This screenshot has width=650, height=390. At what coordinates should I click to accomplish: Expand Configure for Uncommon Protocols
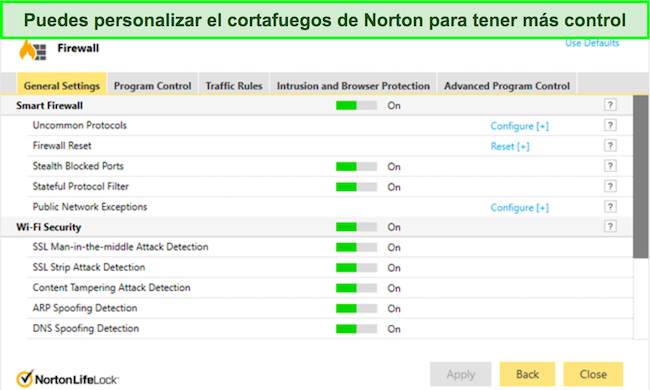[519, 126]
